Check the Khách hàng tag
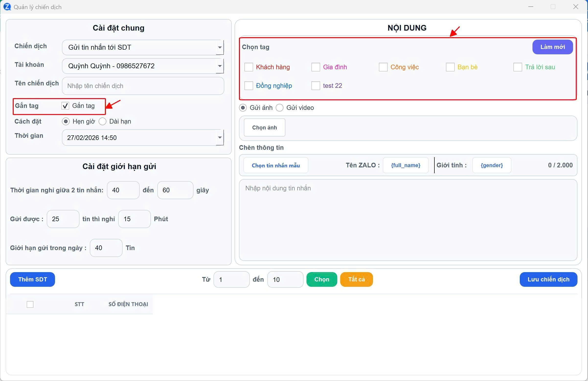This screenshot has height=381, width=588. pos(249,67)
